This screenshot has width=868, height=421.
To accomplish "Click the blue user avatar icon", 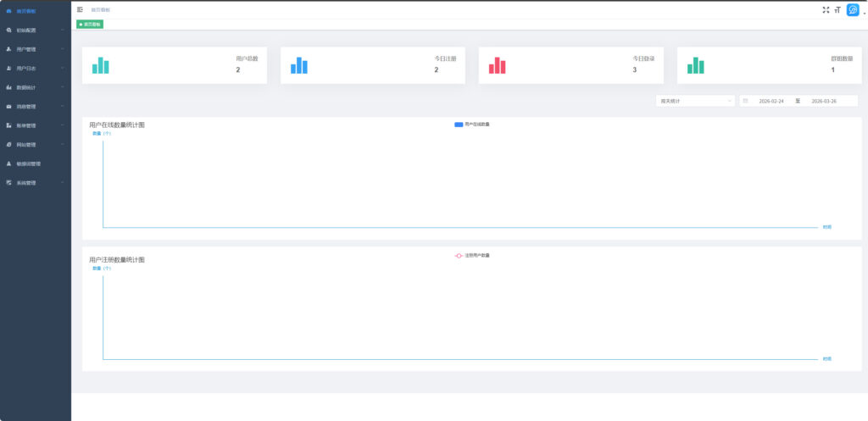I will pos(852,9).
